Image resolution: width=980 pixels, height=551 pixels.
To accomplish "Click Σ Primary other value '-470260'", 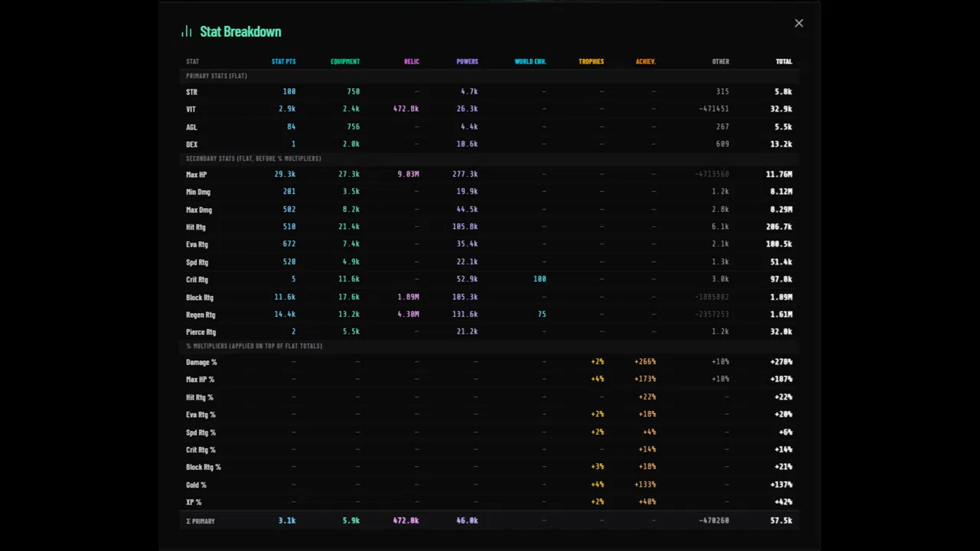I will (x=714, y=520).
